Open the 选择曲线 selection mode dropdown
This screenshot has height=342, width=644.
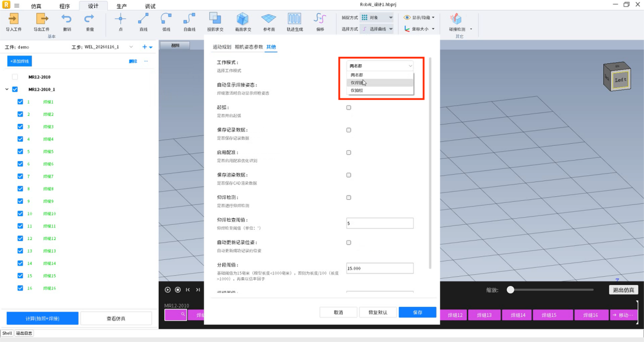point(377,29)
